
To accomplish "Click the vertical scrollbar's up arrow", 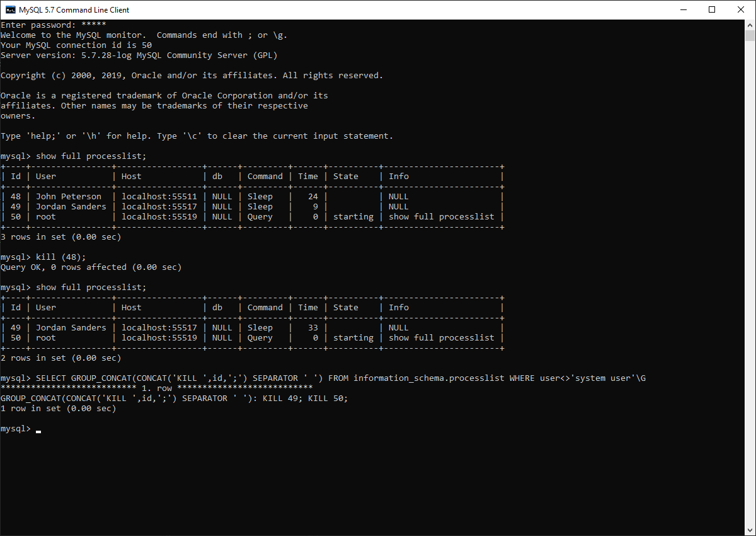I will point(750,25).
